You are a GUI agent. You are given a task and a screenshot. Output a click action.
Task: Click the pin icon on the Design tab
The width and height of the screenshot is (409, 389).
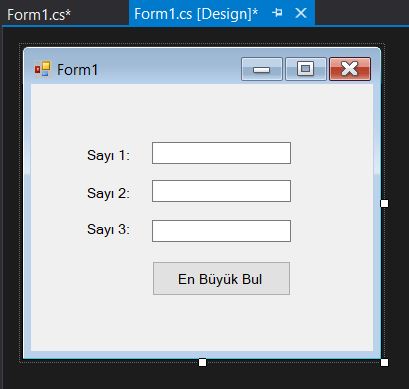(277, 13)
